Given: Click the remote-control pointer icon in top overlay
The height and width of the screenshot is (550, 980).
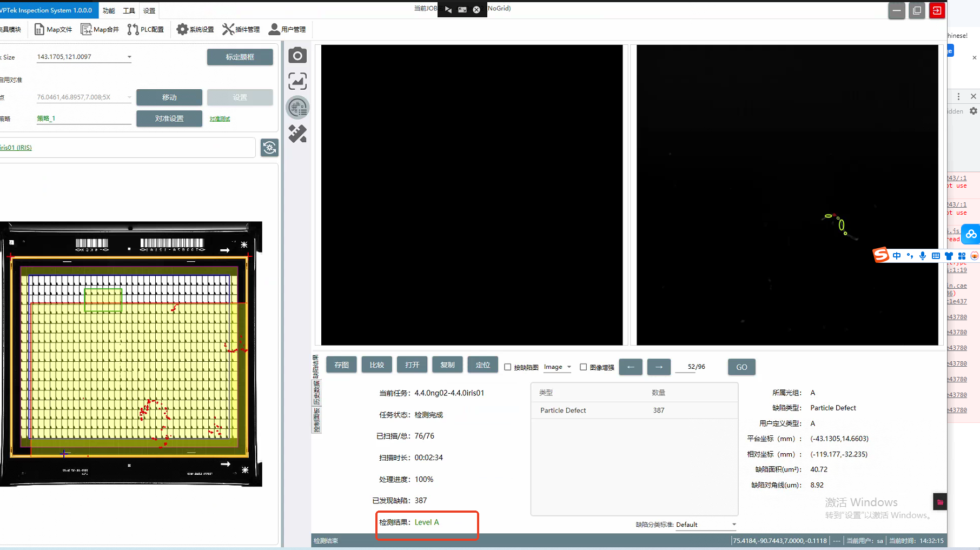Looking at the screenshot, I should click(x=448, y=9).
